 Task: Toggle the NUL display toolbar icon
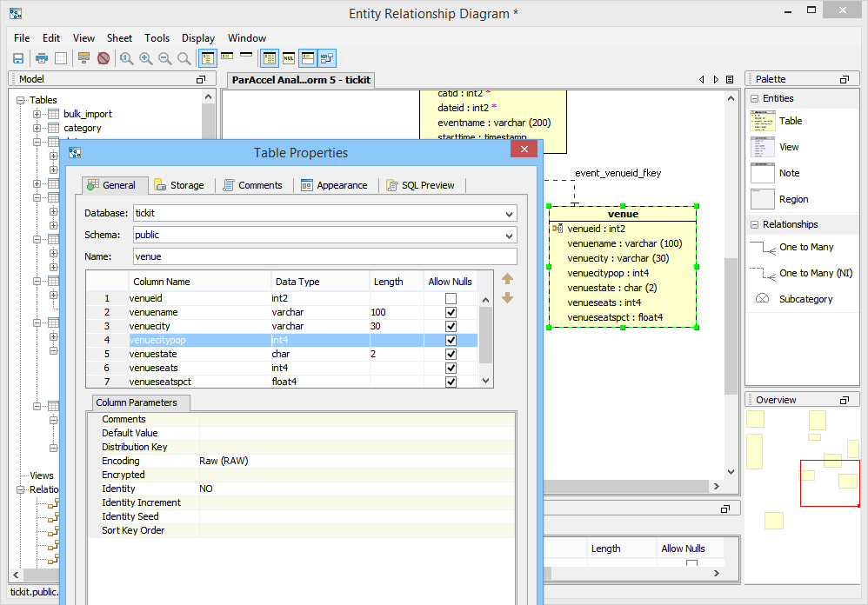289,58
